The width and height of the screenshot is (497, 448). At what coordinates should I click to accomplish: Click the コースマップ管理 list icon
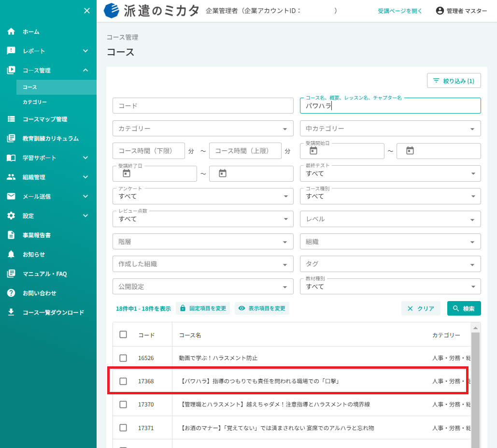tap(11, 119)
